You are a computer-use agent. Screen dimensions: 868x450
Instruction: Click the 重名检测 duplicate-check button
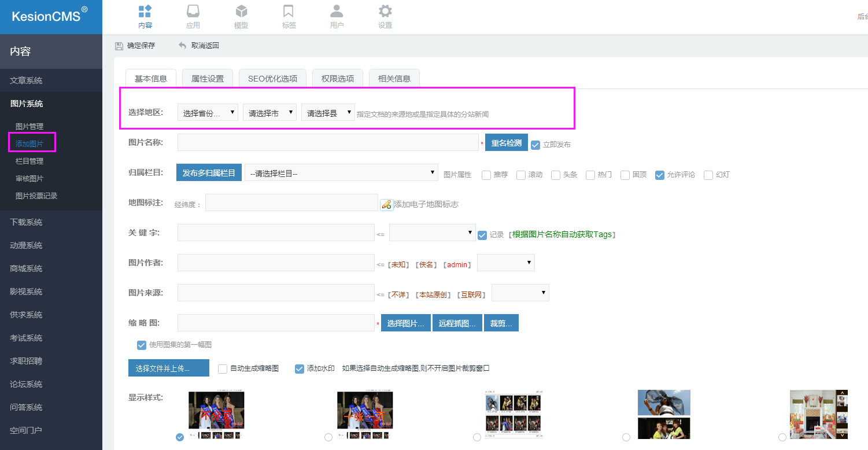point(506,142)
